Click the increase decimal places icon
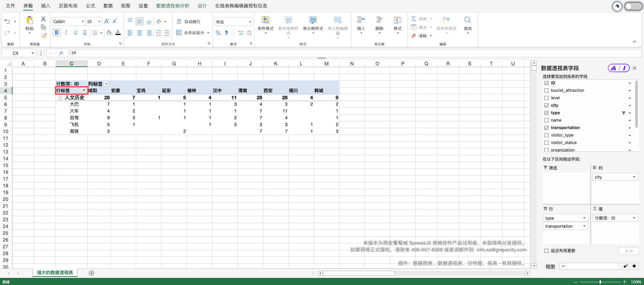 coord(241,33)
